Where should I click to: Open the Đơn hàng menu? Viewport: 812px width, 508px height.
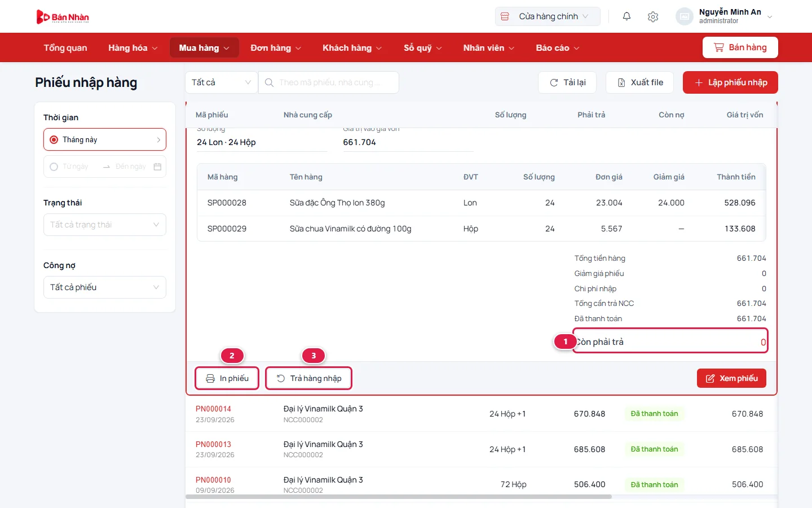276,48
